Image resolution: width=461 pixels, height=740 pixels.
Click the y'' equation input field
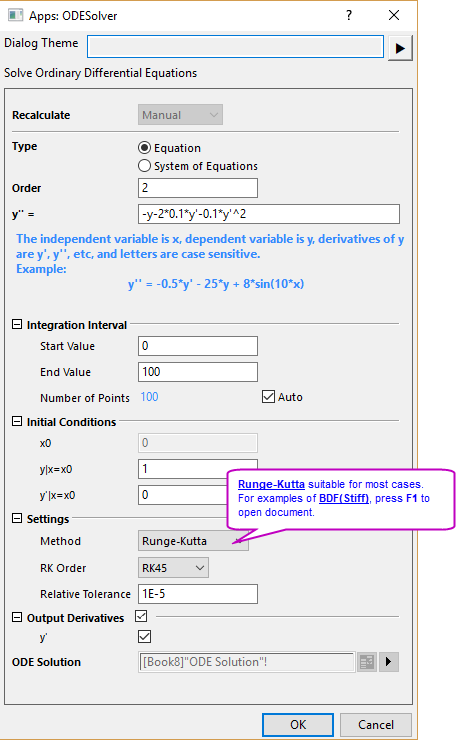269,214
